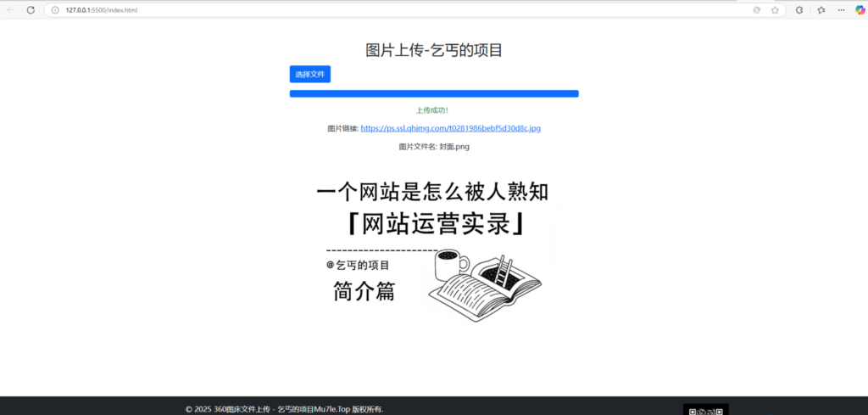Open the uploaded image link URL
The image size is (868, 415).
[450, 128]
